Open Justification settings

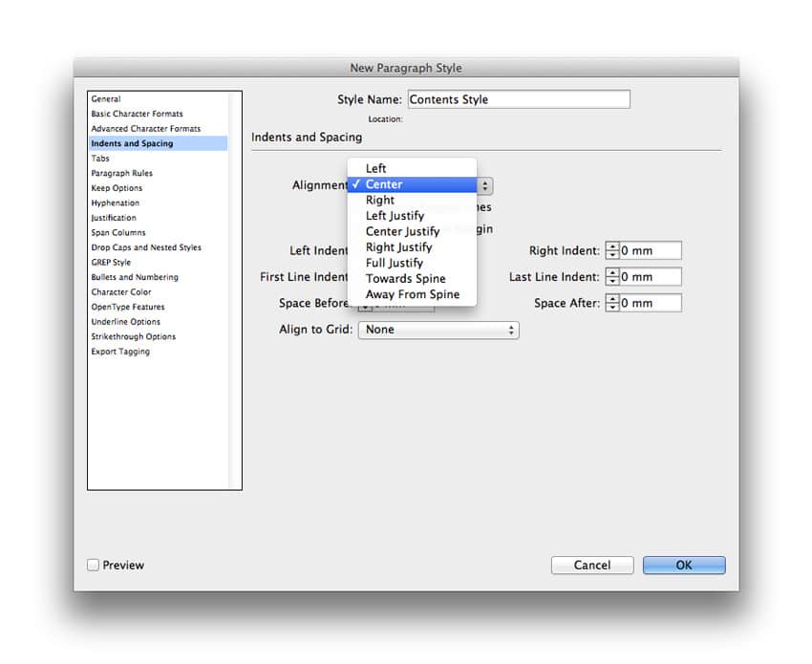coord(114,218)
